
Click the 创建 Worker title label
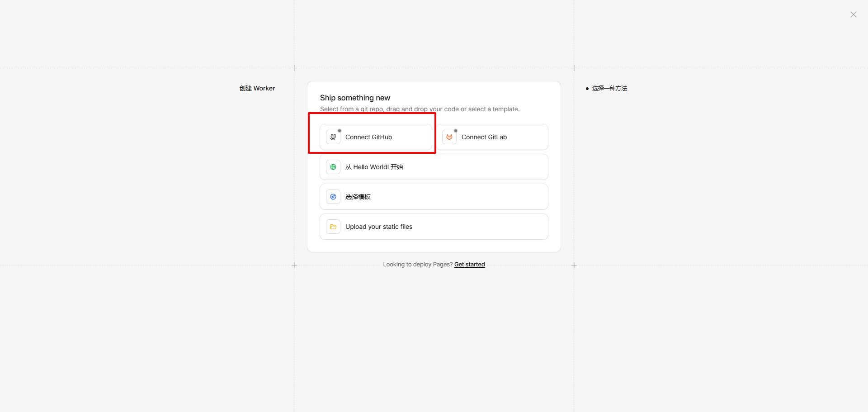(257, 88)
